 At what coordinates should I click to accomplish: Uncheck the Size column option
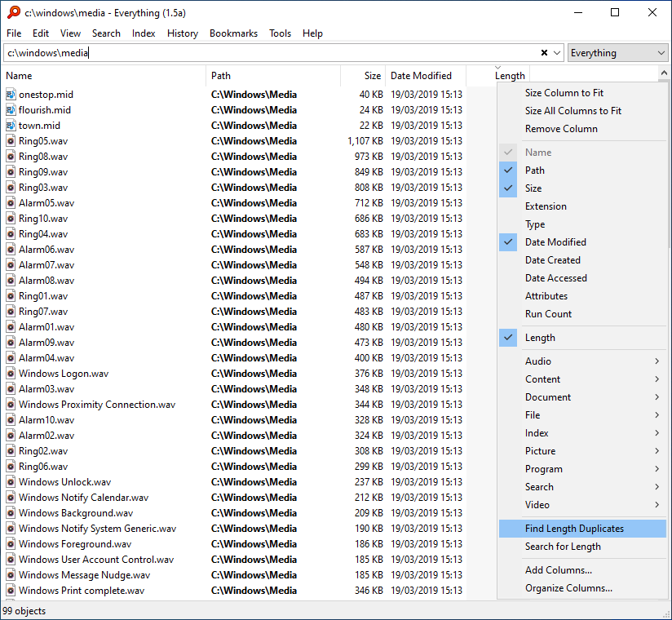[x=582, y=188]
